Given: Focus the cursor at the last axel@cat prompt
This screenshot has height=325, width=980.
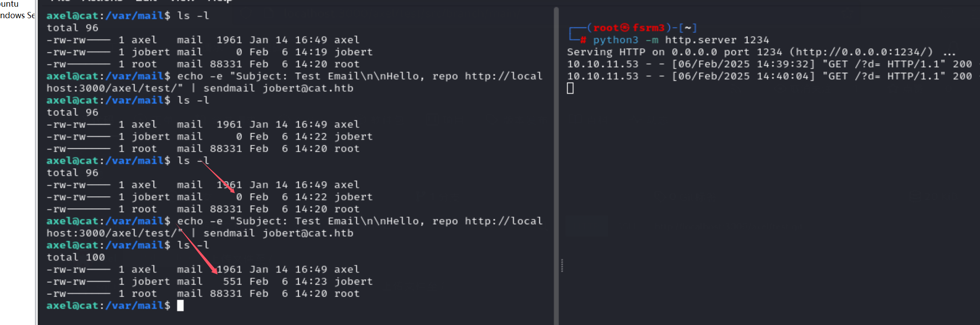Looking at the screenshot, I should pos(180,305).
